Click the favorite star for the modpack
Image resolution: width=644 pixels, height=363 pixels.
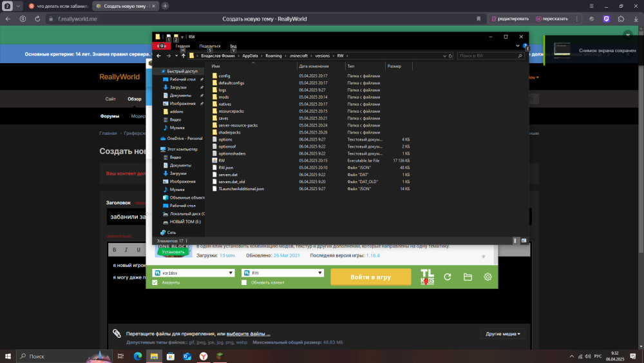point(483,256)
